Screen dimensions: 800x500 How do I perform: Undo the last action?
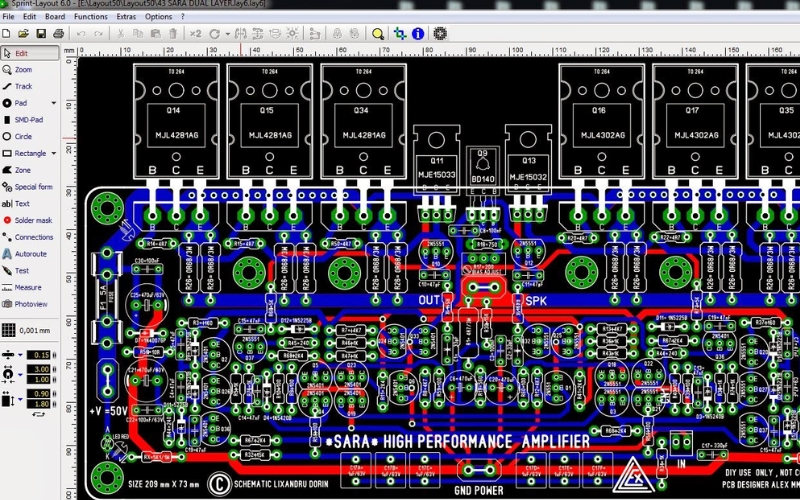coord(81,34)
